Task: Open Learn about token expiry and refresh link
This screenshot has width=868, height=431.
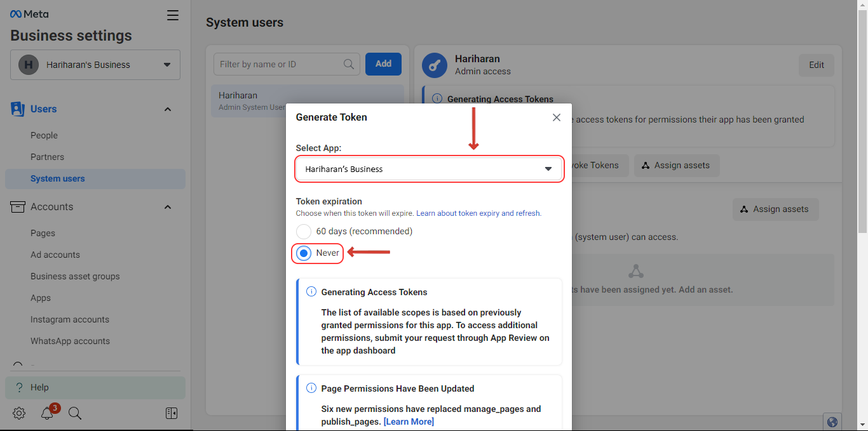Action: click(x=478, y=213)
